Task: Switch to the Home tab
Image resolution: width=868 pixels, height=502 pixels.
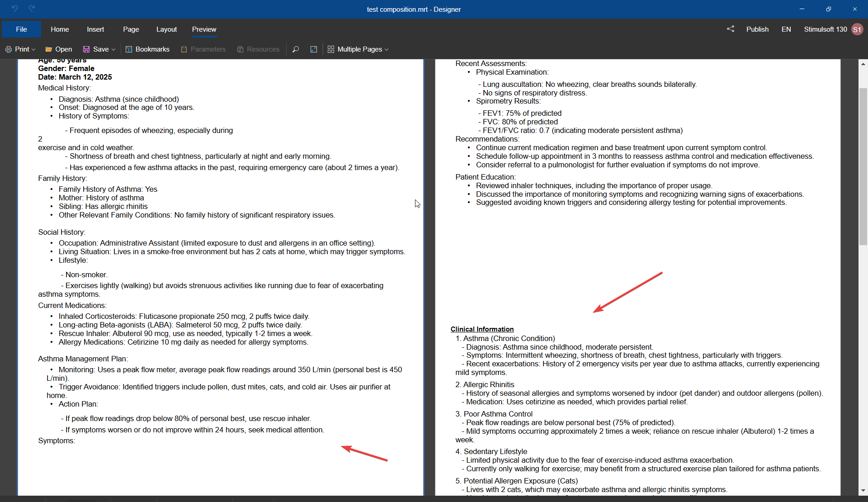Action: coord(60,29)
